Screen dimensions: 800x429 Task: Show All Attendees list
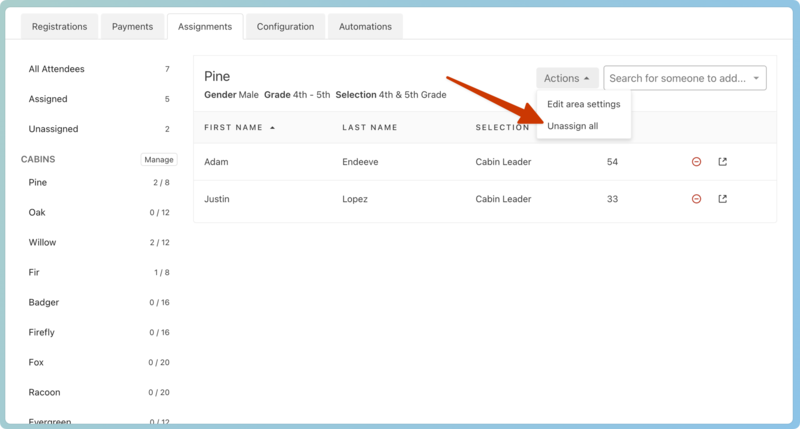click(57, 69)
